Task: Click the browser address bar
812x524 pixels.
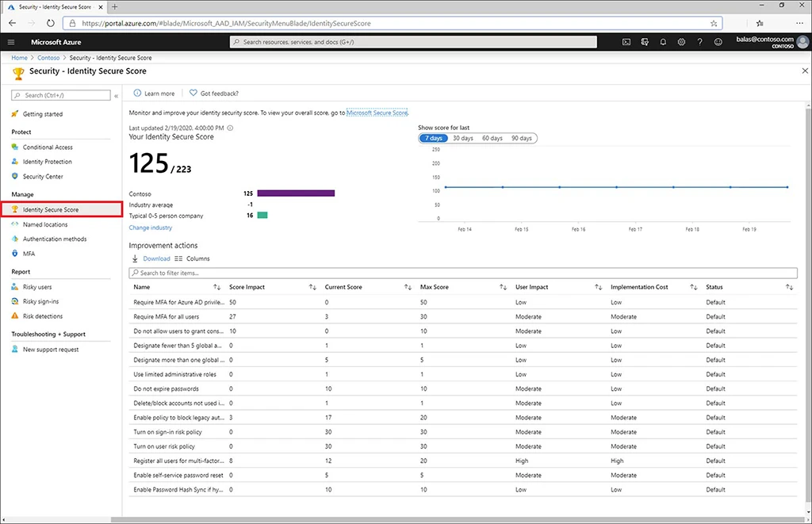Action: [393, 23]
